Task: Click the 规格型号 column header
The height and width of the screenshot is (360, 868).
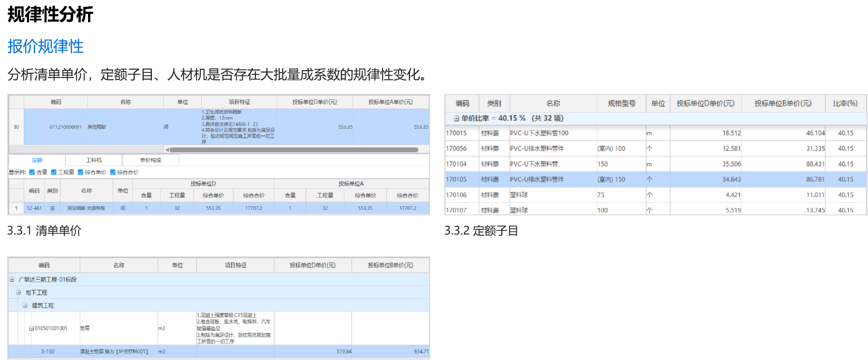Action: tap(621, 104)
